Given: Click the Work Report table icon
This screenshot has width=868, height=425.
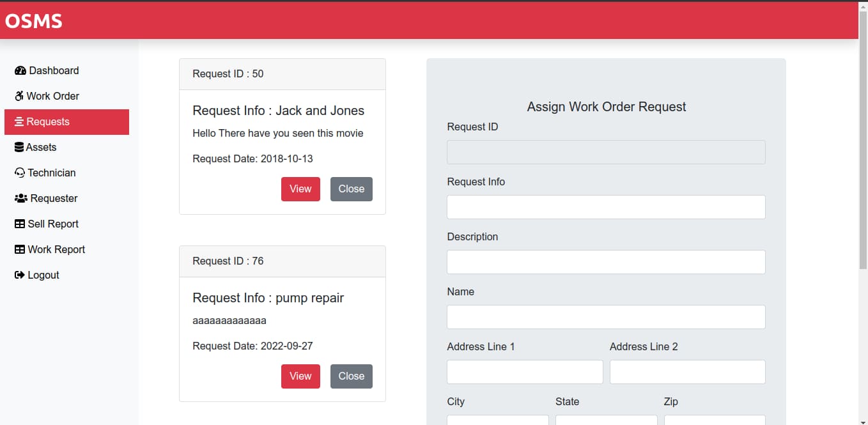Looking at the screenshot, I should 20,249.
